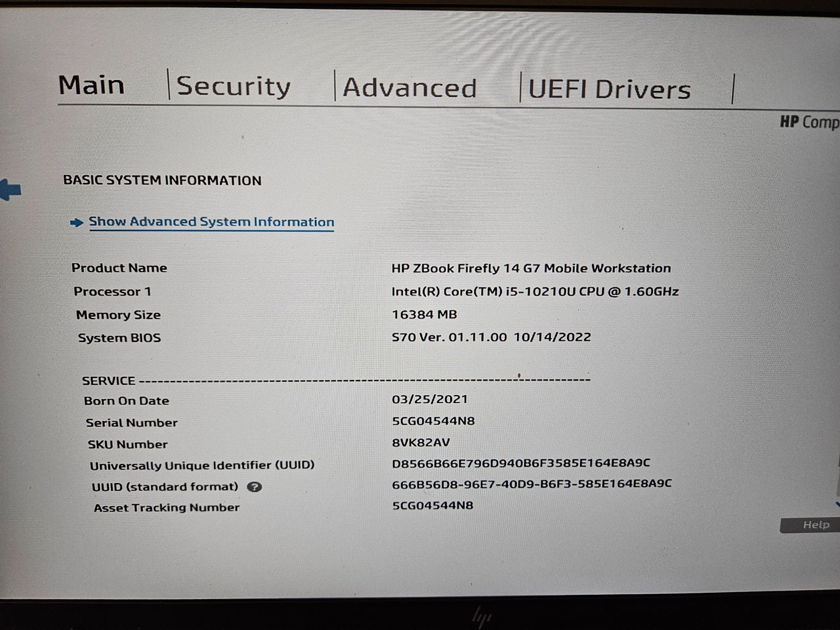The image size is (840, 630).
Task: Click the BASIC SYSTEM INFORMATION heading
Action: (162, 180)
